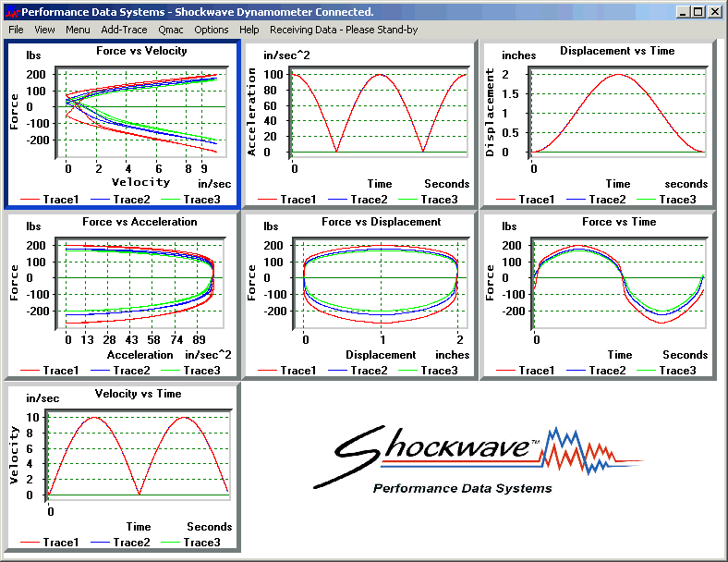
Task: Click Trace1 legend in Force vs Displacement graph
Action: coord(287,370)
